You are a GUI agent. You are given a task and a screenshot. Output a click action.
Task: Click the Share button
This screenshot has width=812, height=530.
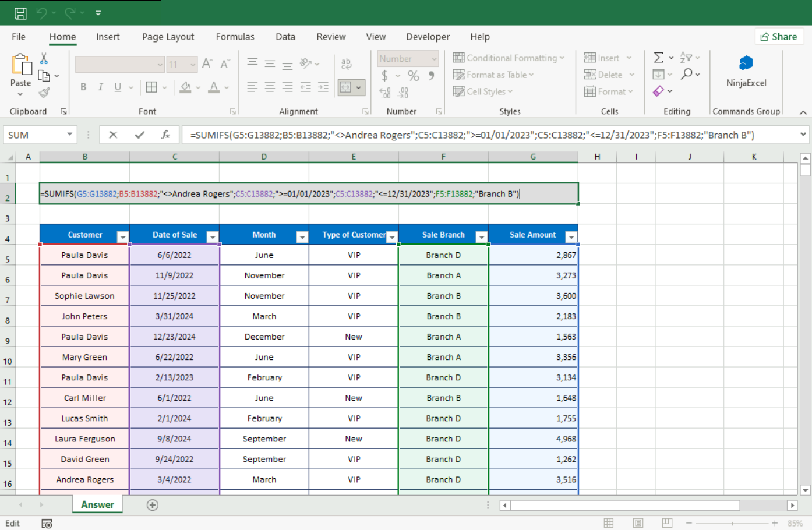tap(779, 37)
